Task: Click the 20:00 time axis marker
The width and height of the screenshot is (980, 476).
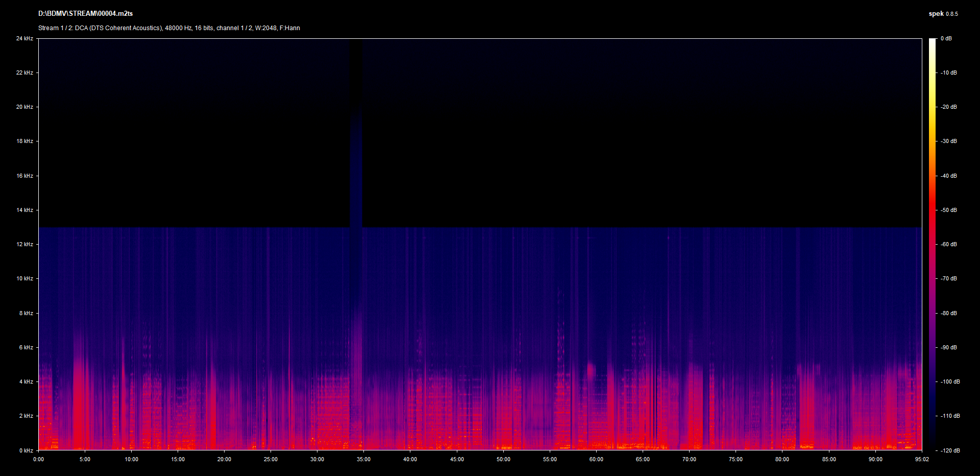Action: click(224, 459)
